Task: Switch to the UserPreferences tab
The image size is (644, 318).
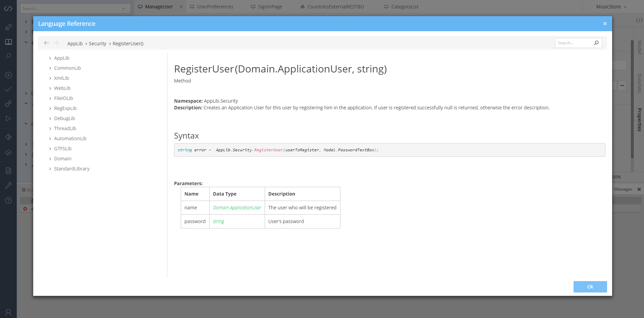Action: tap(215, 7)
